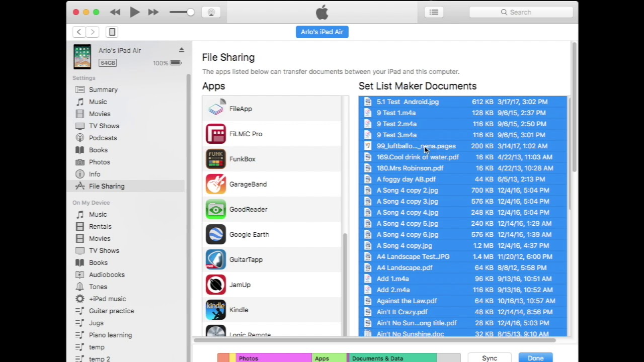Click the Photos segment of storage bar
The width and height of the screenshot is (644, 362).
(x=274, y=358)
